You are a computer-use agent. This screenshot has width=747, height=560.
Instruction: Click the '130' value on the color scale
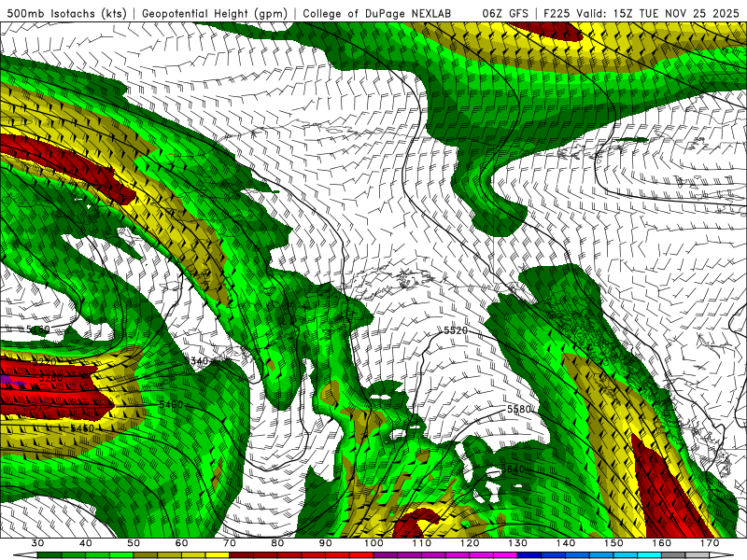tap(518, 543)
